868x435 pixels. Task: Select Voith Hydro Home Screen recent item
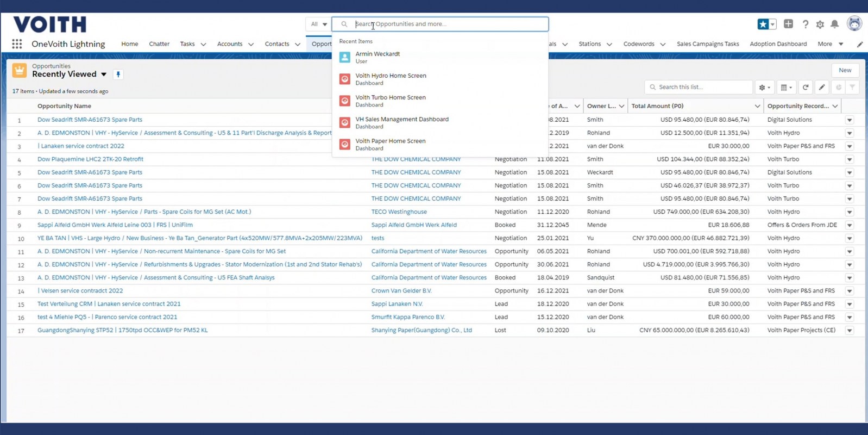coord(391,79)
